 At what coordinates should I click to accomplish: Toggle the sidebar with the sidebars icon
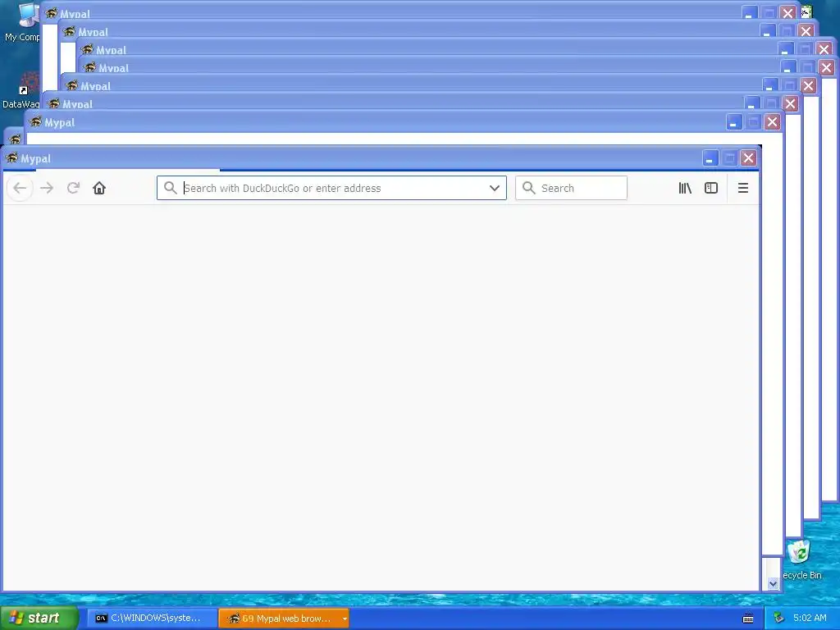click(x=711, y=188)
